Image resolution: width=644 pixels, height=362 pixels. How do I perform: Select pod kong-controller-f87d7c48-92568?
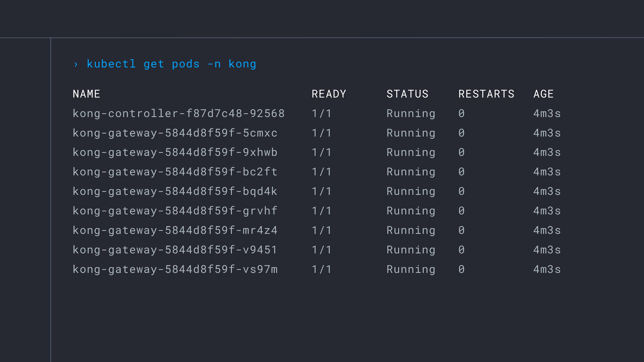(178, 113)
